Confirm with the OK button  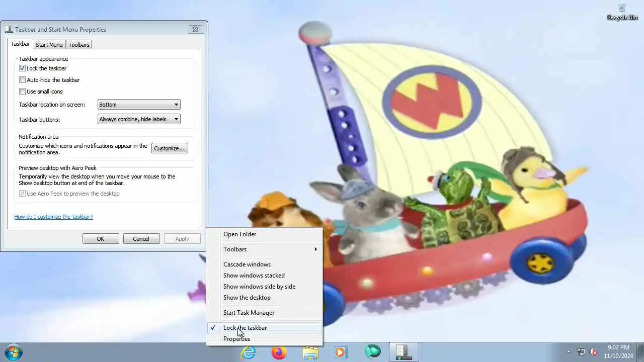click(101, 239)
